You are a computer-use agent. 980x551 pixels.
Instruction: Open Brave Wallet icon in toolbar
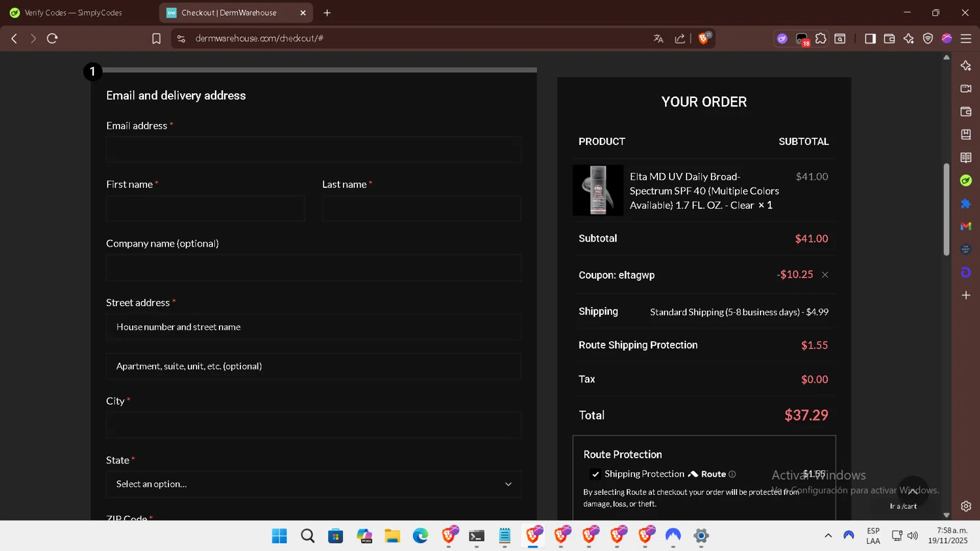[x=889, y=39]
